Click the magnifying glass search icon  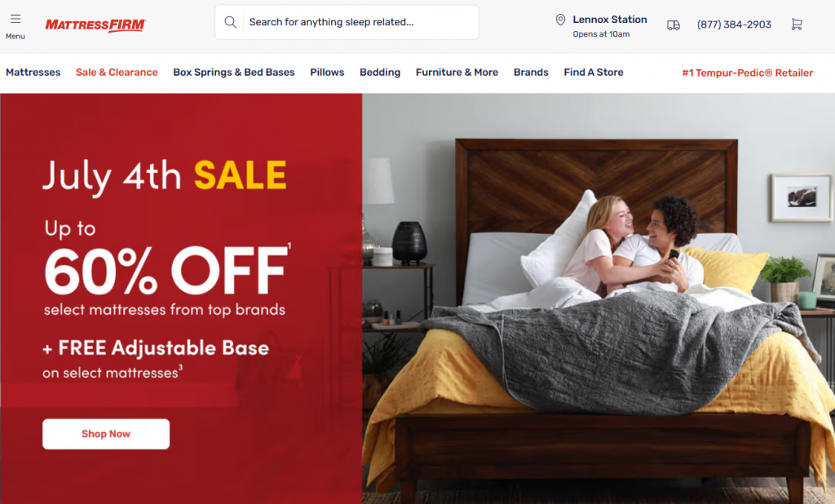pos(230,22)
